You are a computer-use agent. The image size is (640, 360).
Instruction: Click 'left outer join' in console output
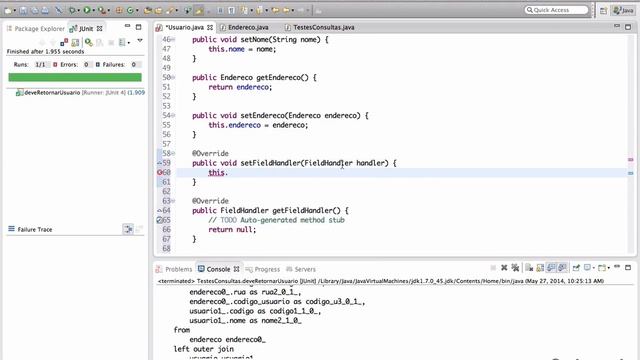203,349
